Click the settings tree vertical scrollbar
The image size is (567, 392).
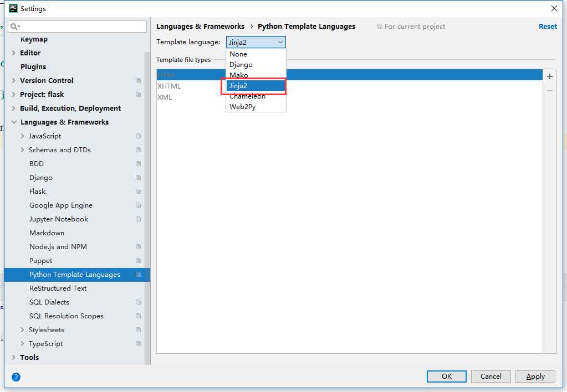(x=147, y=208)
